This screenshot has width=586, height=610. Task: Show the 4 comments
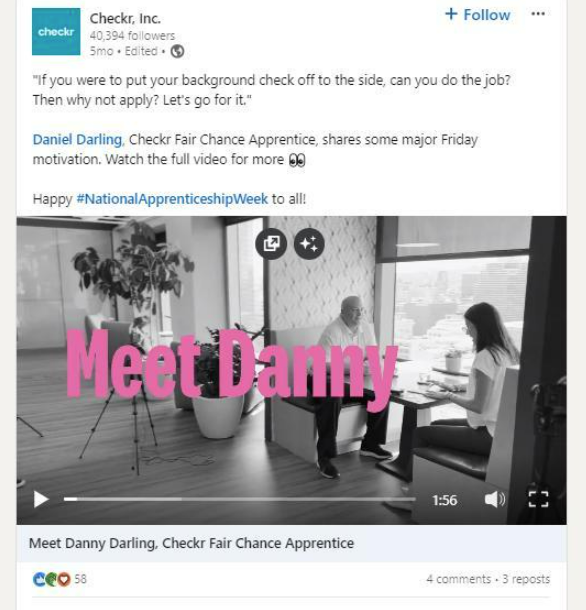(x=458, y=579)
